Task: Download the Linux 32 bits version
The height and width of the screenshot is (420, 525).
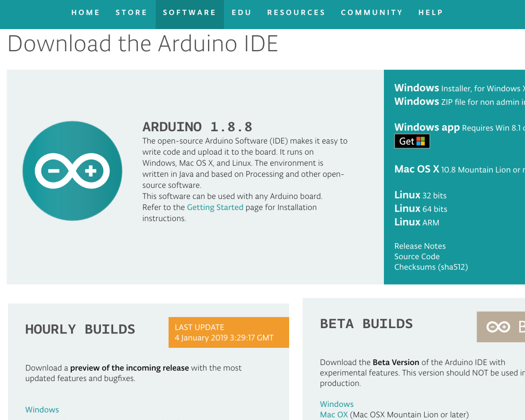Action: click(420, 195)
